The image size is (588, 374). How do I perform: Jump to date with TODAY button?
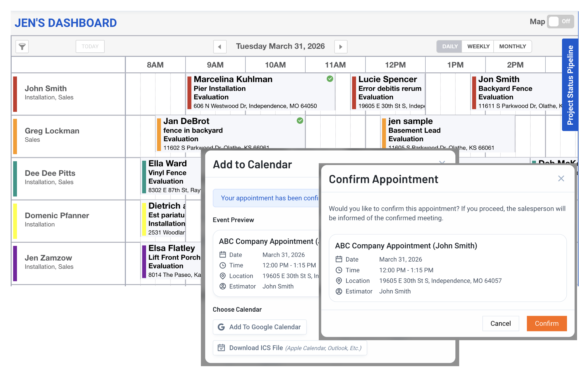90,47
